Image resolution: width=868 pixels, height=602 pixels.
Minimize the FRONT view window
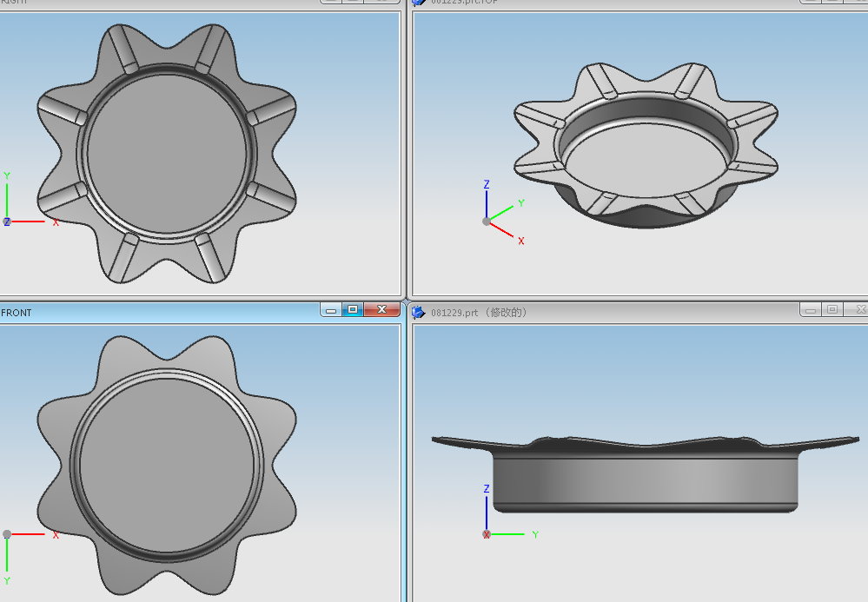pyautogui.click(x=331, y=310)
